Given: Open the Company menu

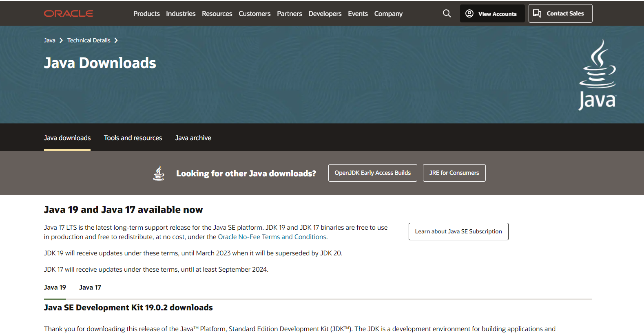Looking at the screenshot, I should click(388, 13).
